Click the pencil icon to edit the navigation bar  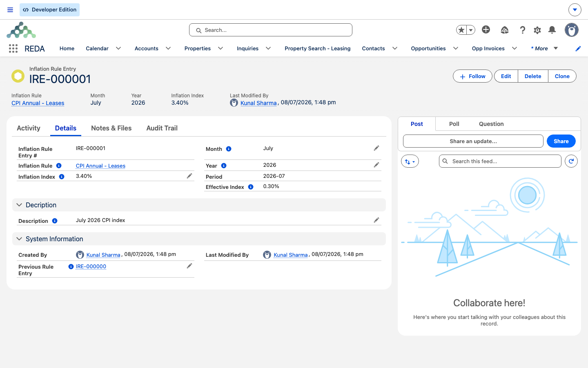tap(578, 49)
